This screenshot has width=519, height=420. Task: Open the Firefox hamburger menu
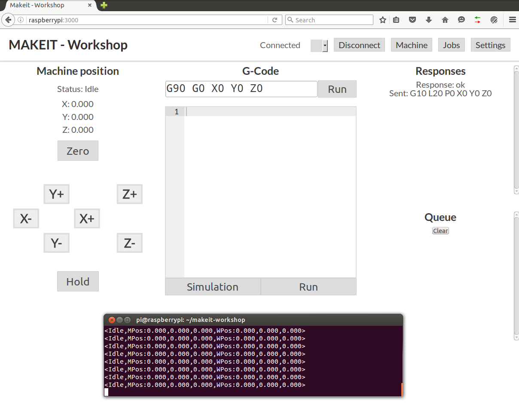pos(512,20)
